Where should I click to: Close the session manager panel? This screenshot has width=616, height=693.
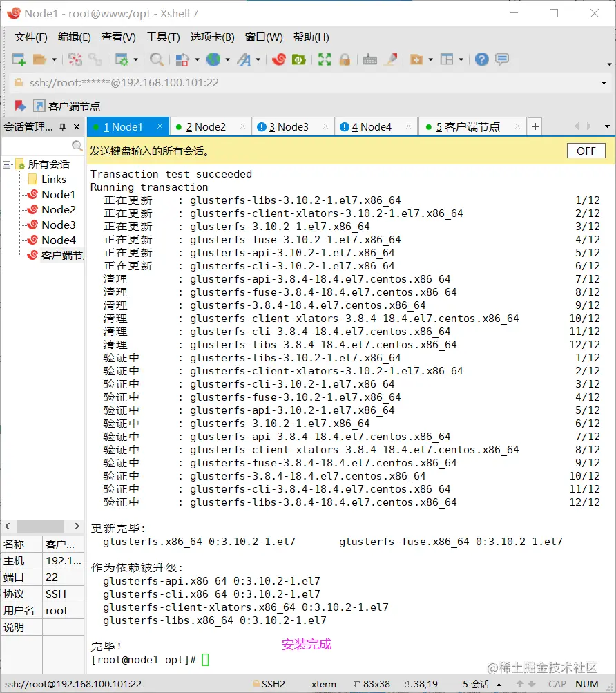point(77,127)
